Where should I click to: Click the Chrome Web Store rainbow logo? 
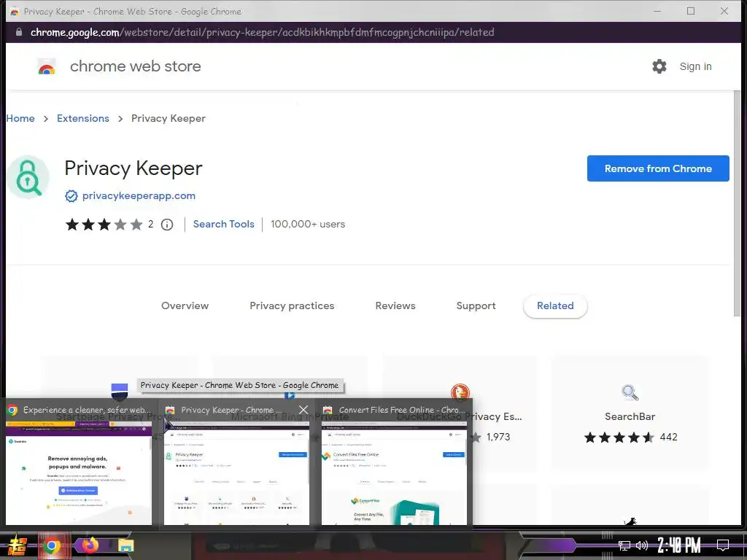point(47,66)
